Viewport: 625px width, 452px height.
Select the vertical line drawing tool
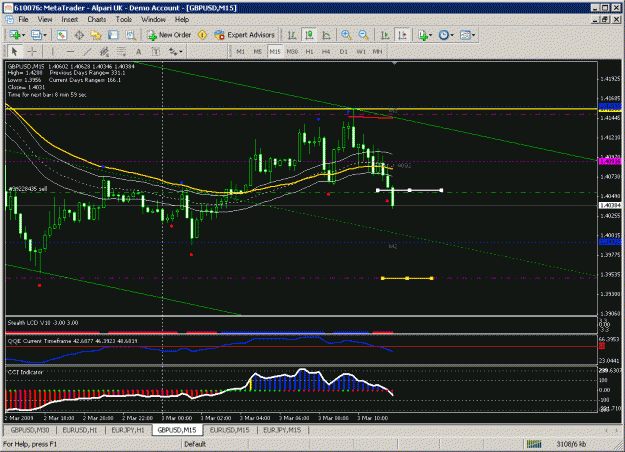click(52, 51)
